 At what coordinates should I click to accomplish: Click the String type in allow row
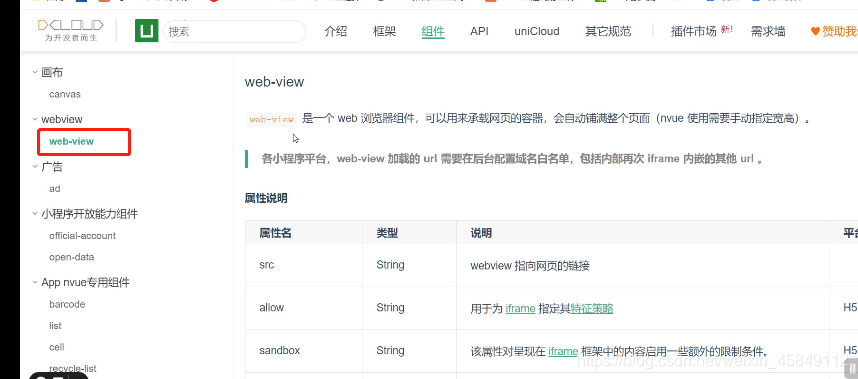390,308
